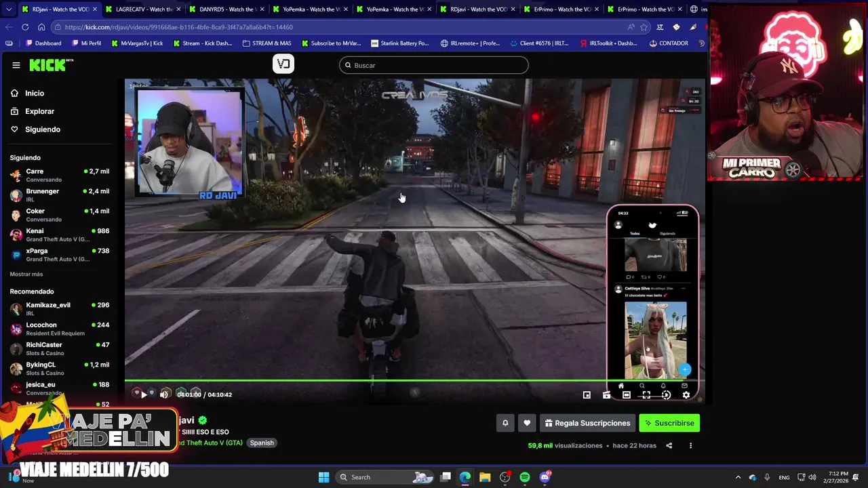Show hidden system tray icons
868x488 pixels.
(738, 477)
